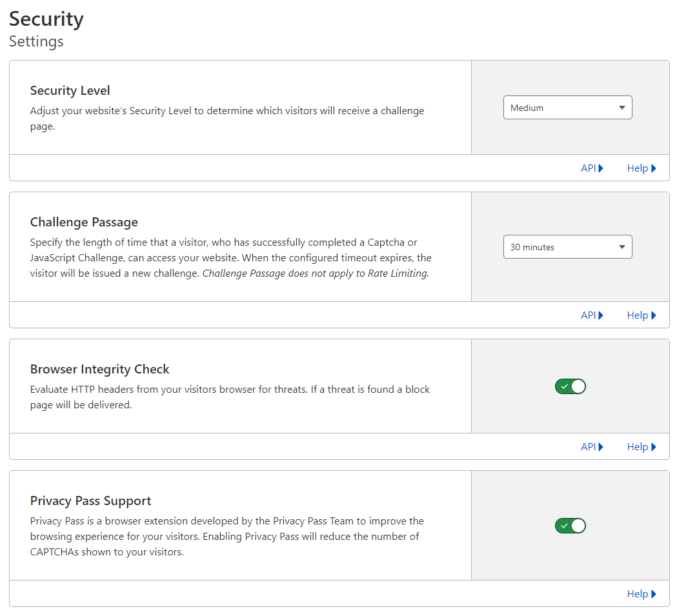This screenshot has width=677, height=616.
Task: Click the arrow icon beside Security Level API
Action: pyautogui.click(x=601, y=168)
